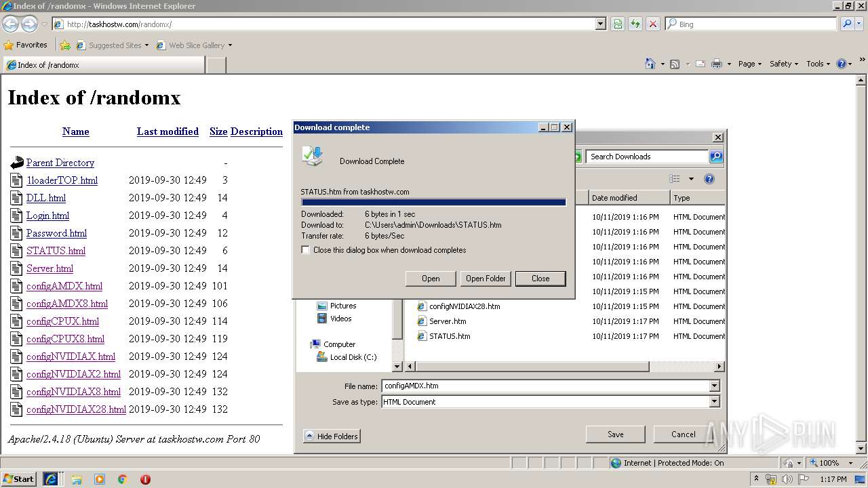868x488 pixels.
Task: Click the Bing search magnifier button
Action: coord(847,24)
